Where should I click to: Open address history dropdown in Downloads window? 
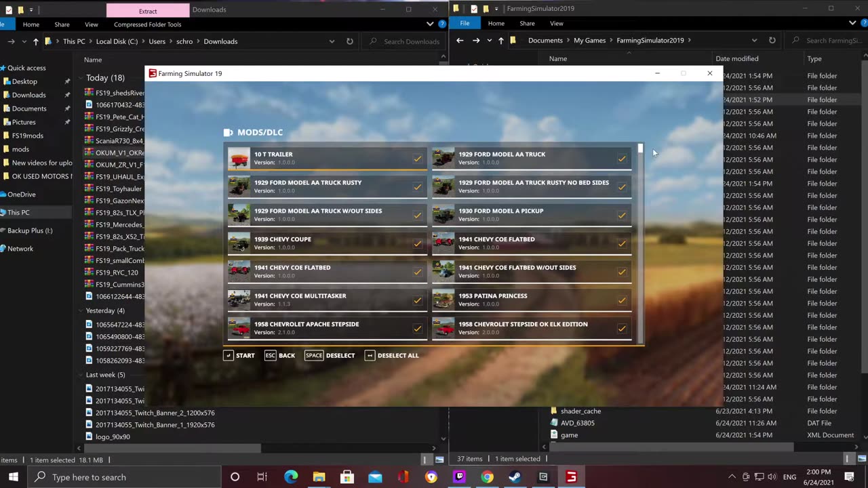point(332,41)
